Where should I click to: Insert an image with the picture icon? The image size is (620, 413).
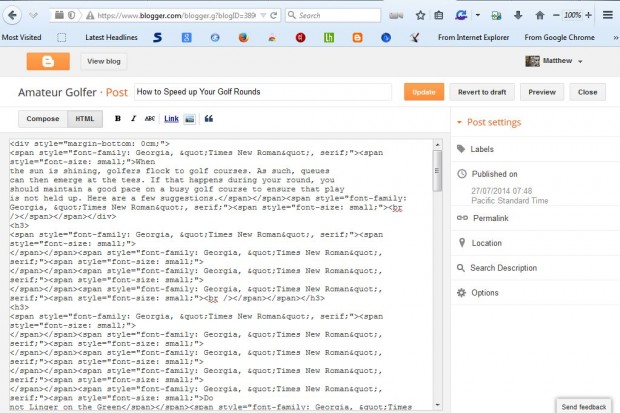tap(190, 119)
